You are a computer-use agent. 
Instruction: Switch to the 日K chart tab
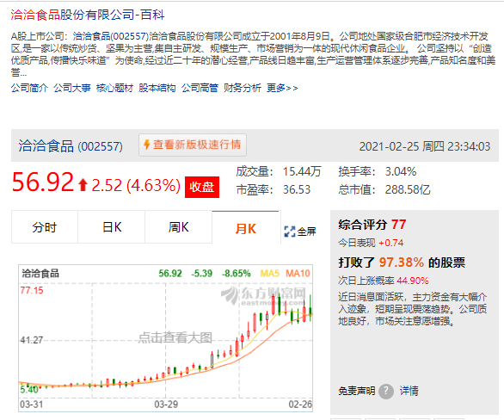coord(112,227)
